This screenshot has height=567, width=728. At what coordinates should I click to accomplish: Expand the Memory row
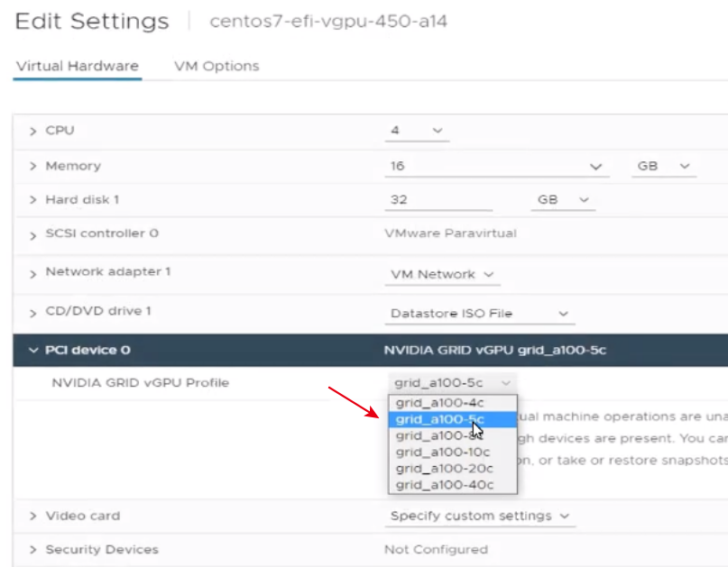pyautogui.click(x=32, y=166)
